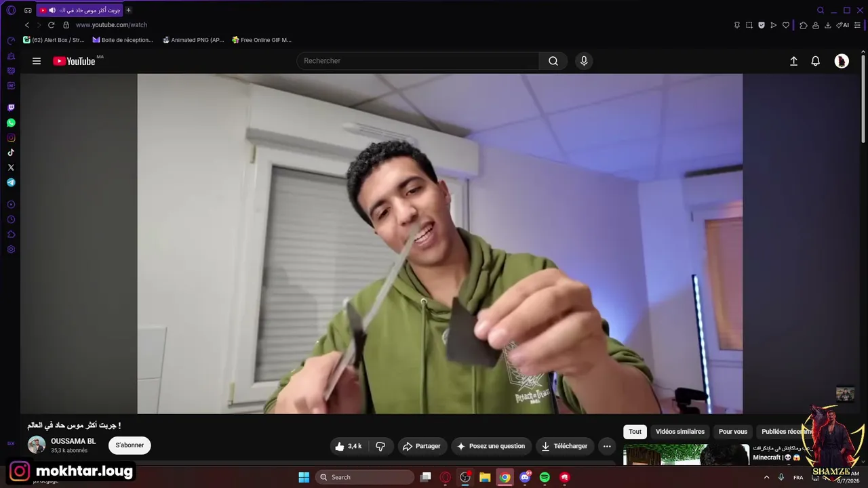Open the Windows Start menu
Viewport: 868px width, 488px height.
coord(304,477)
